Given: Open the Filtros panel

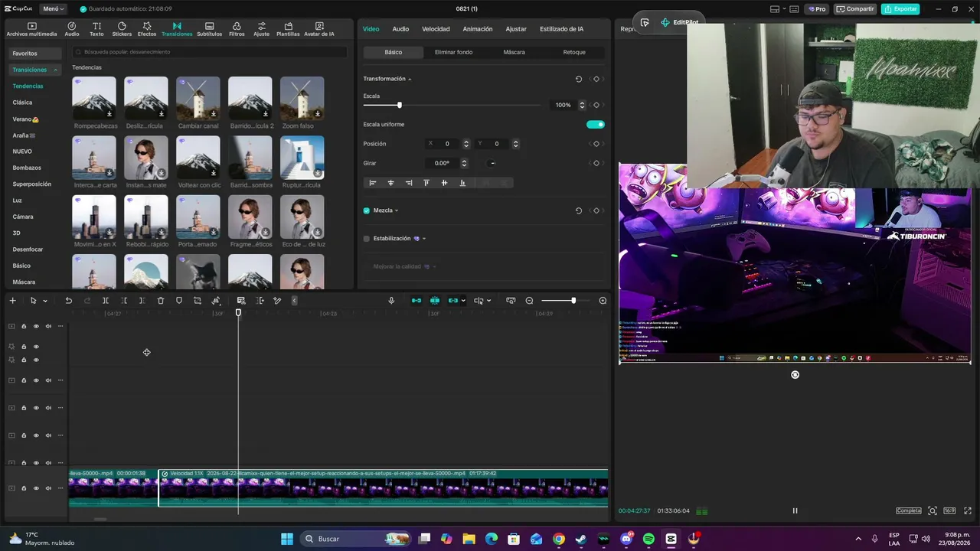Looking at the screenshot, I should pos(237,29).
